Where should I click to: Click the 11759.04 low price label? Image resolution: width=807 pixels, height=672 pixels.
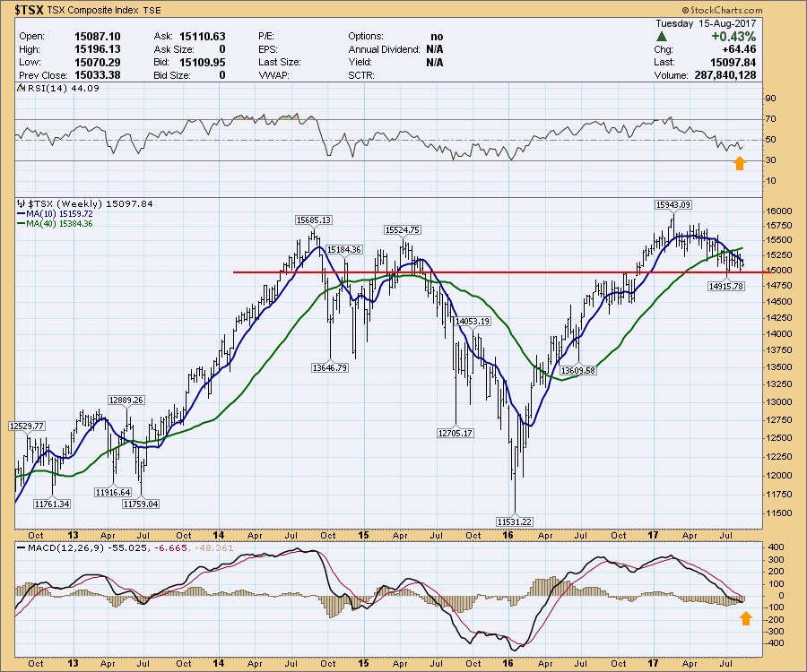point(141,504)
